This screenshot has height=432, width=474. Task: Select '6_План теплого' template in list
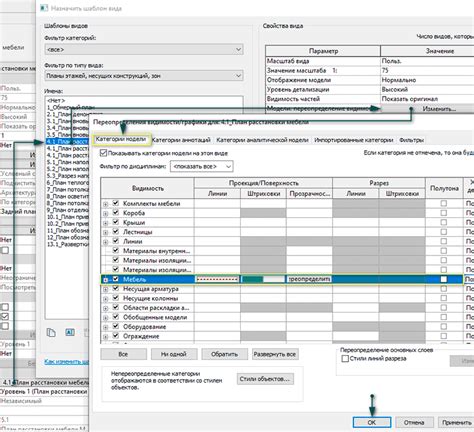point(67,183)
